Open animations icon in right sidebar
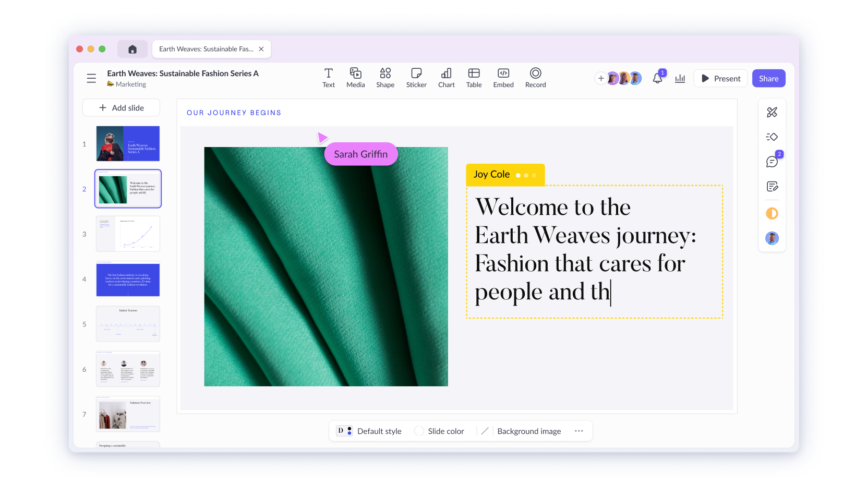 pyautogui.click(x=772, y=137)
